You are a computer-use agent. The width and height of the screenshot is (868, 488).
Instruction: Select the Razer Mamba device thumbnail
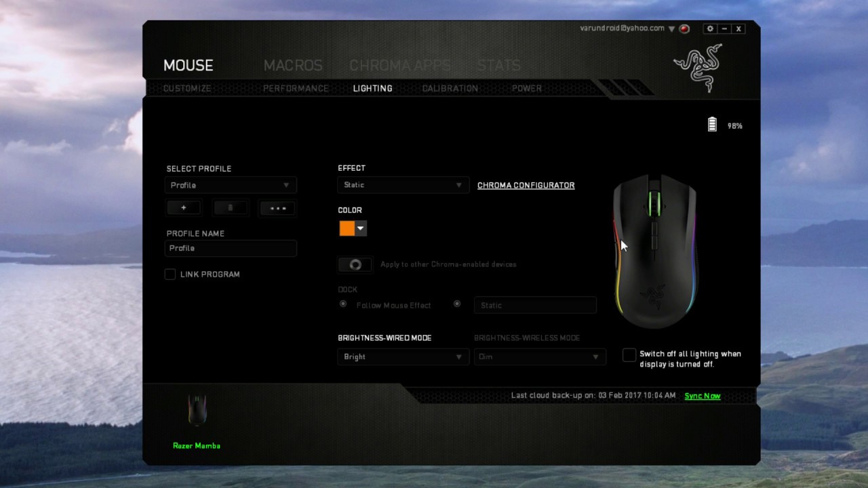click(x=197, y=411)
